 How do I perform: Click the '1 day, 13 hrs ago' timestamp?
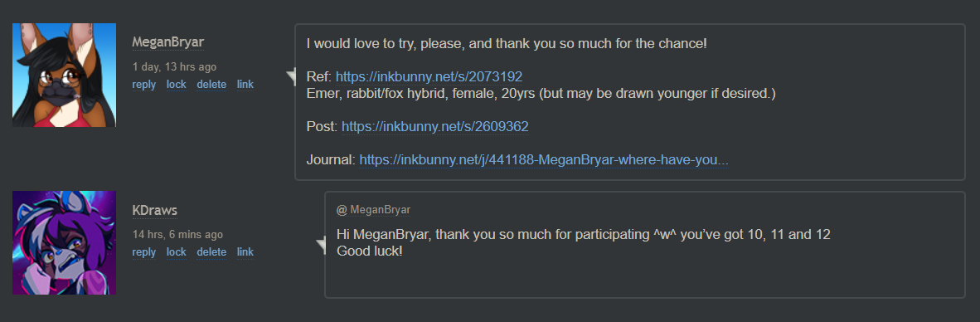pos(174,66)
